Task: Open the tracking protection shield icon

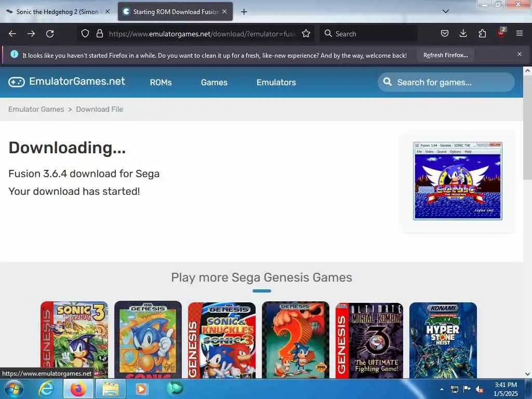Action: (x=85, y=33)
